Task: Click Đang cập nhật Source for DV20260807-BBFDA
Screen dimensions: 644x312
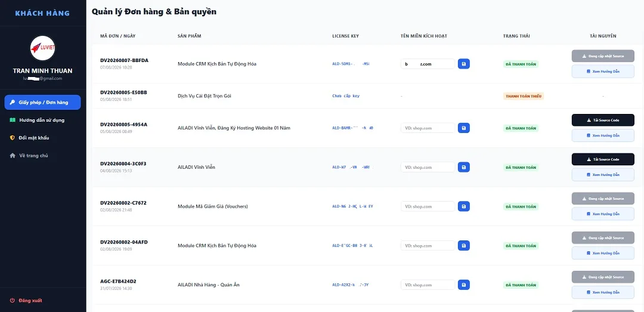Action: [603, 56]
